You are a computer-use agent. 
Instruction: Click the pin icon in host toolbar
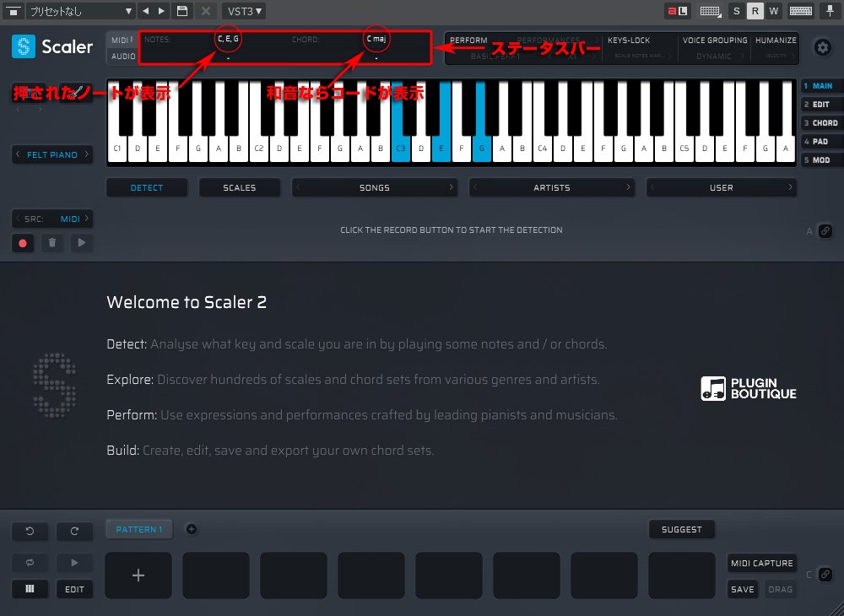click(x=830, y=11)
